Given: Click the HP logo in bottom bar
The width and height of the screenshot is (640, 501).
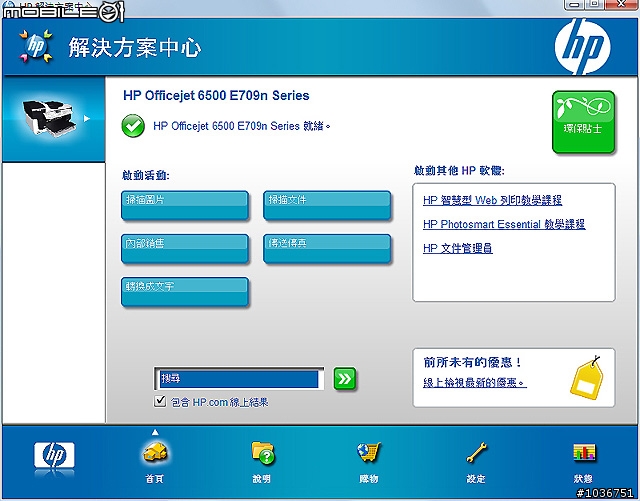Looking at the screenshot, I should 54,455.
